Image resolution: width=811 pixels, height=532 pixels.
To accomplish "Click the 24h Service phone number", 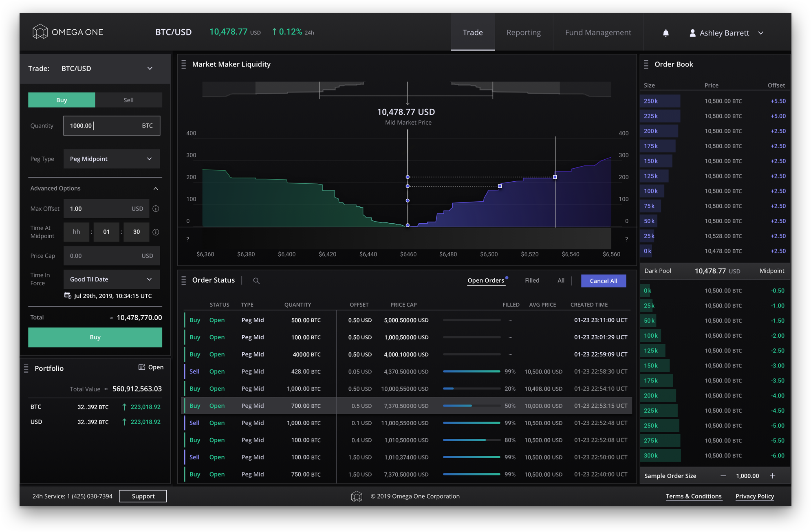I will click(x=90, y=496).
